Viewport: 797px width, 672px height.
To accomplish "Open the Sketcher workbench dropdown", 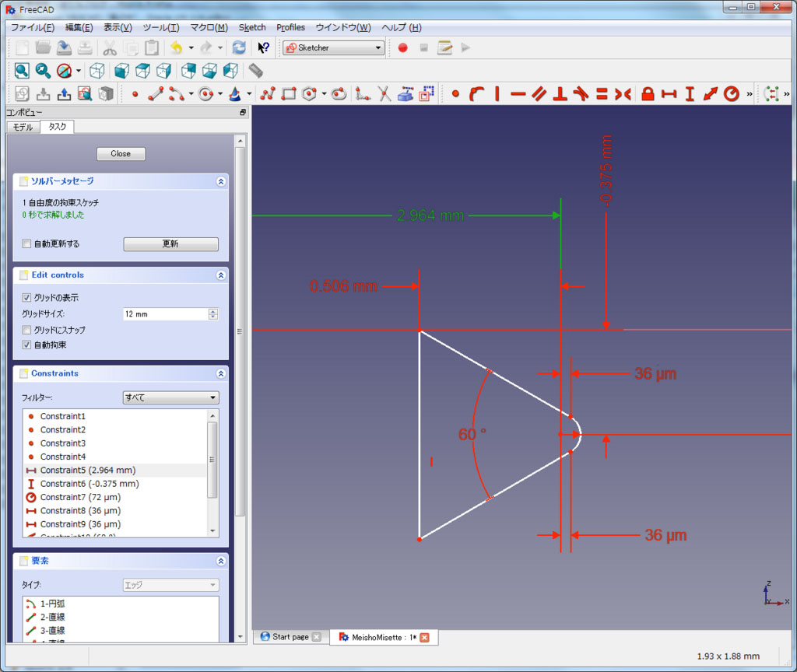I will point(333,47).
